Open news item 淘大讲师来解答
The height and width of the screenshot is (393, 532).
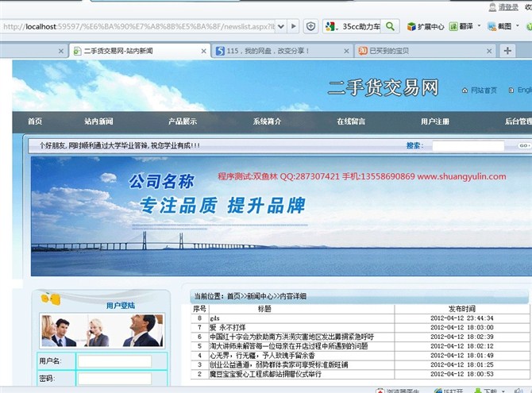pos(289,346)
